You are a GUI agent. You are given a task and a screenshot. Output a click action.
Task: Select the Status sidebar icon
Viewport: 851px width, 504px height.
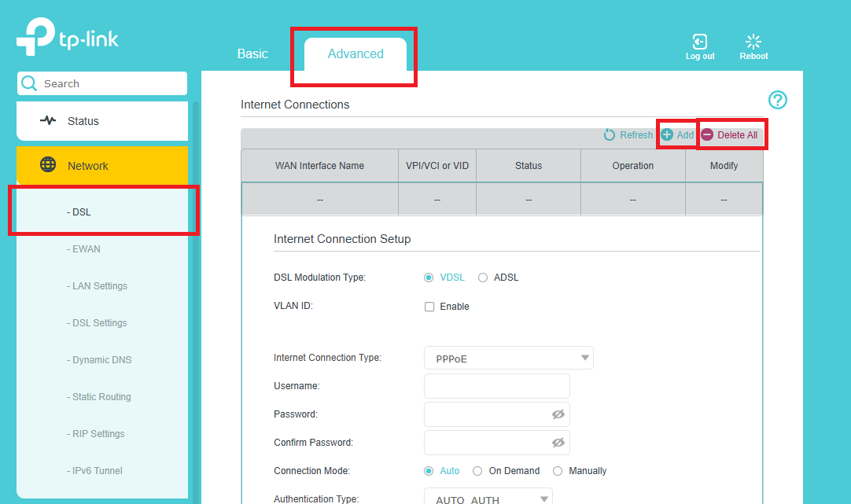(x=49, y=120)
